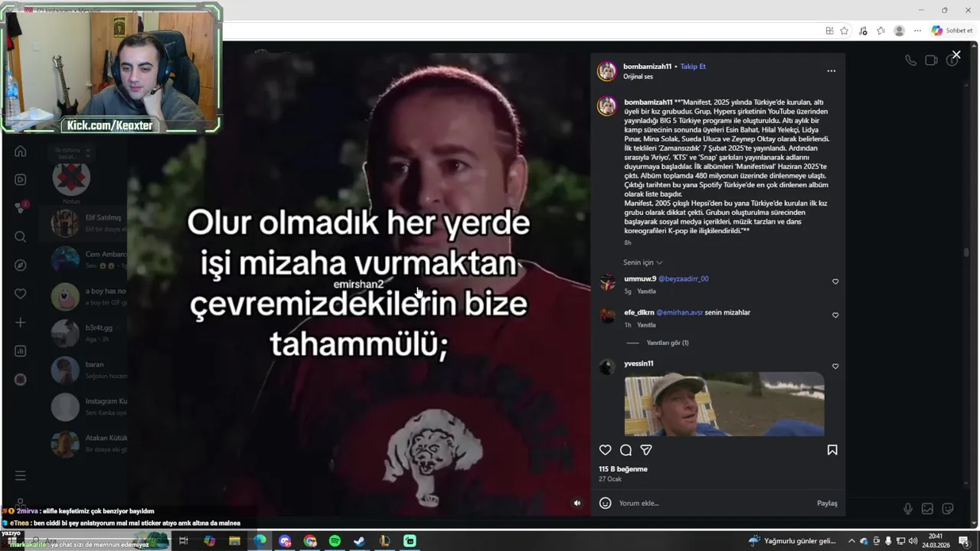Open the '115 B beğenme' likes count
This screenshot has width=980, height=551.
click(x=623, y=468)
